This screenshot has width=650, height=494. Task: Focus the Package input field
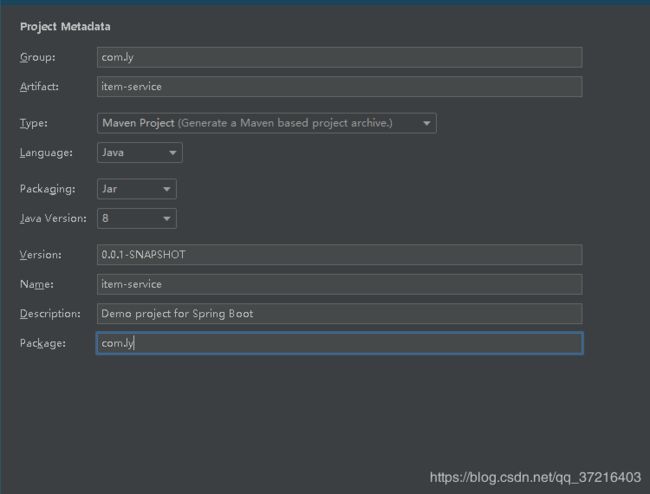340,343
